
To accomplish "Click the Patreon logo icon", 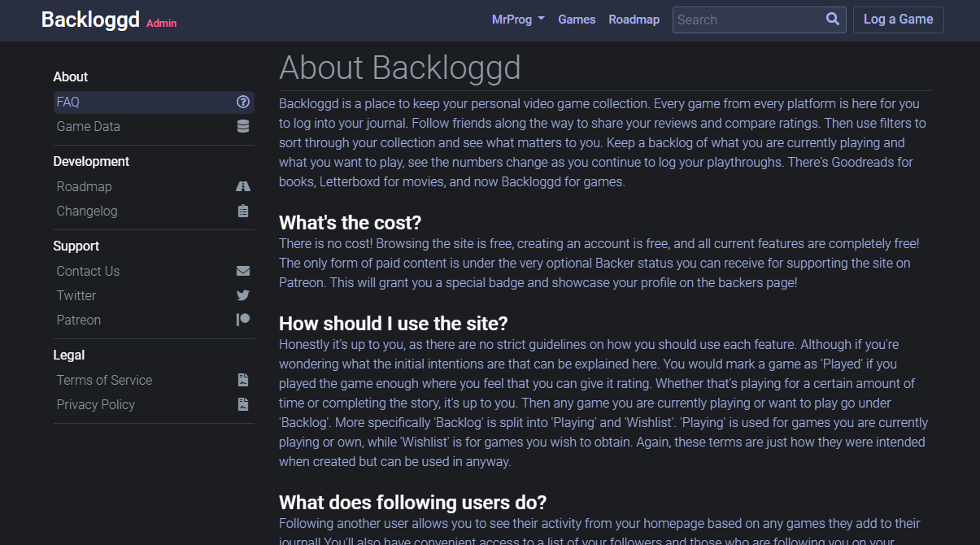I will tap(242, 320).
